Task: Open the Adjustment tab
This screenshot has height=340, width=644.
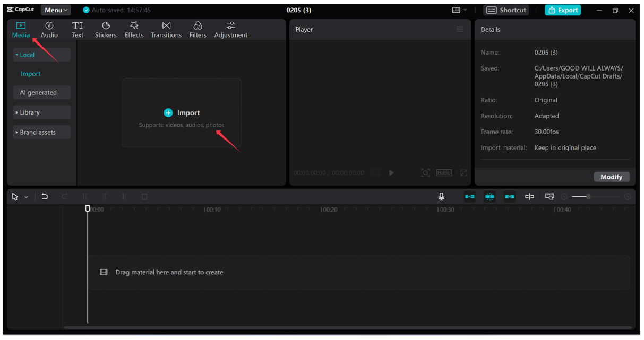Action: [231, 30]
